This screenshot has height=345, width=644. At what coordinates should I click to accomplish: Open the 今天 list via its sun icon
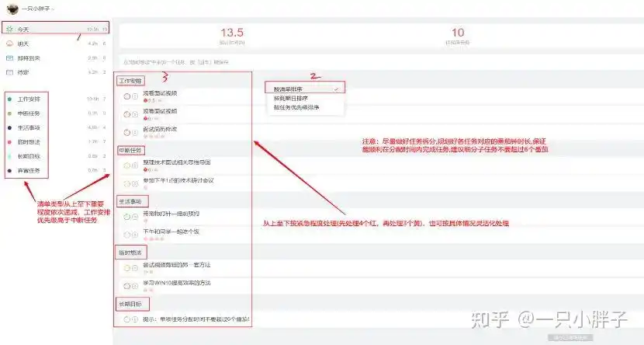tap(9, 30)
